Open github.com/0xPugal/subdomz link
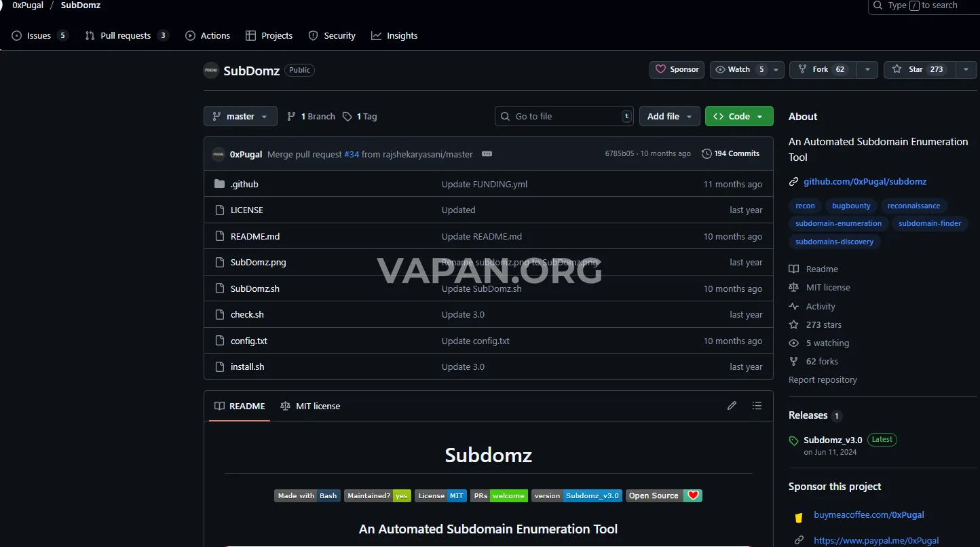Viewport: 980px width, 547px height. point(865,181)
